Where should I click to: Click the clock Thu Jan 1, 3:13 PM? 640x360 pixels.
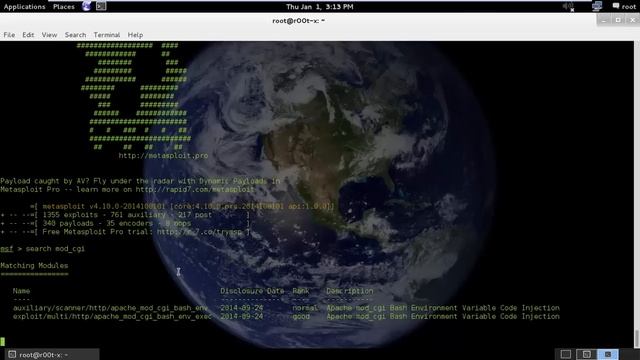[320, 7]
